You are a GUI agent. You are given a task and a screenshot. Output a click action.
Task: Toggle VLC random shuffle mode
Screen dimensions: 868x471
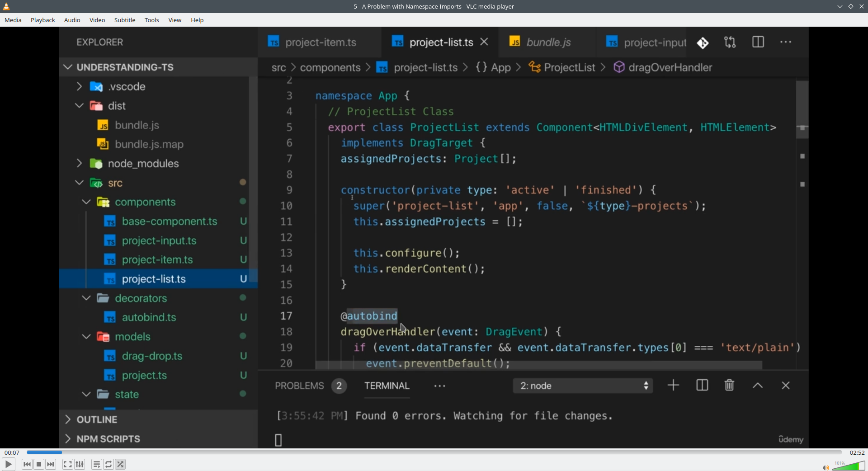[121, 464]
